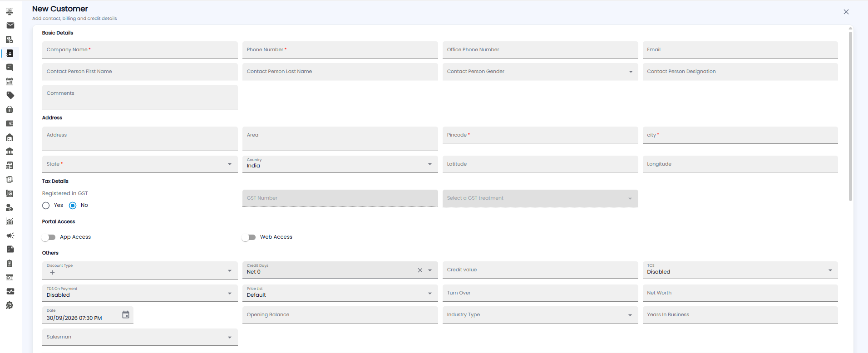This screenshot has height=353, width=868.
Task: Select No for Registered in GST
Action: [73, 206]
